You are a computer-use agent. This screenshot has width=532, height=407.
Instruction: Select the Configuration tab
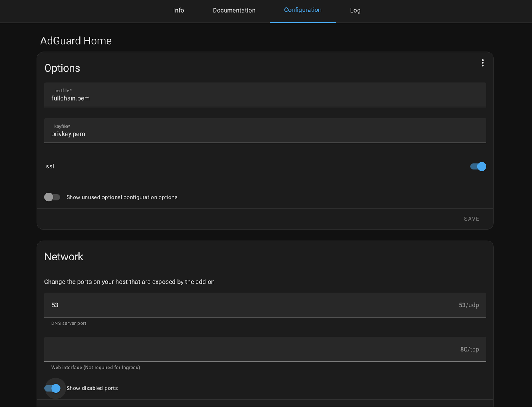click(302, 10)
